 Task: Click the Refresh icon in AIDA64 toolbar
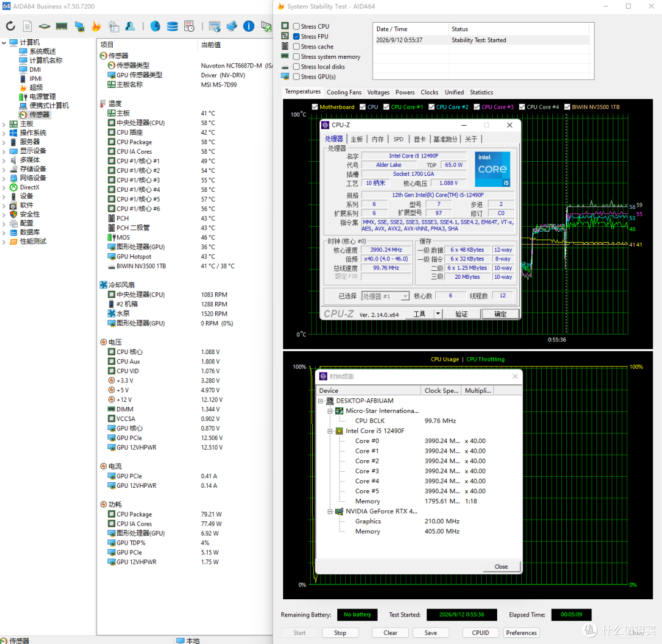tap(10, 26)
